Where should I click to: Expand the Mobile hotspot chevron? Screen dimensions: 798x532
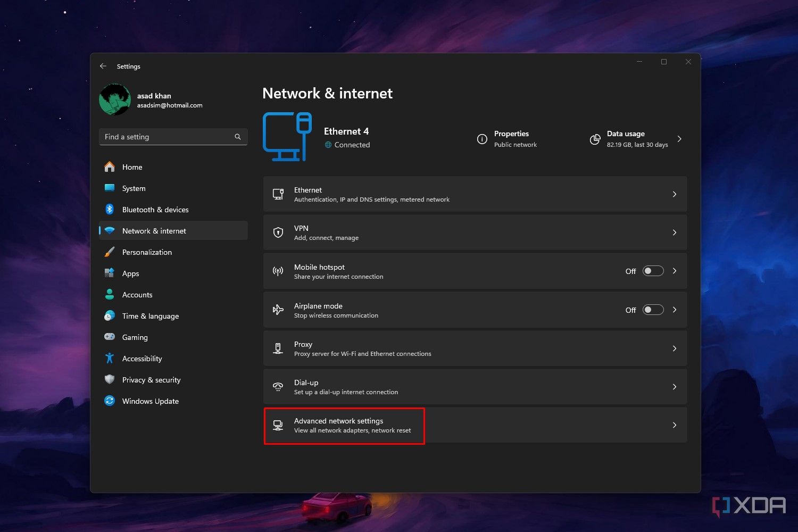pyautogui.click(x=675, y=271)
